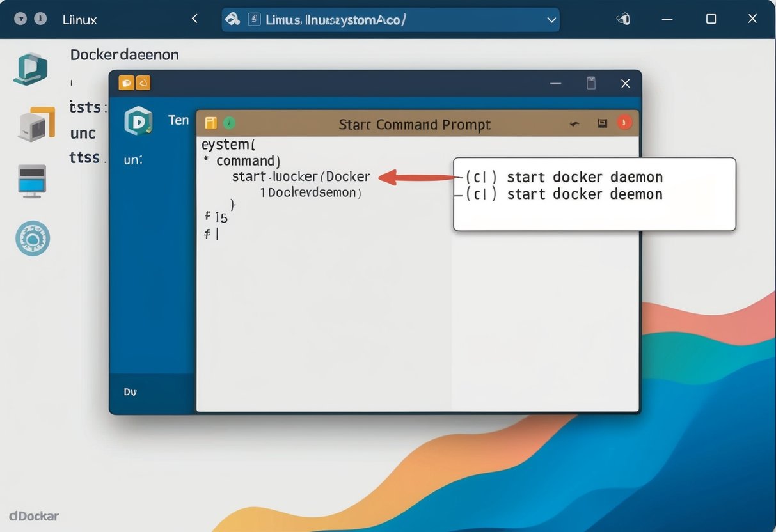Click the right orange flame icon on the titlebar
776x532 pixels.
coord(143,82)
